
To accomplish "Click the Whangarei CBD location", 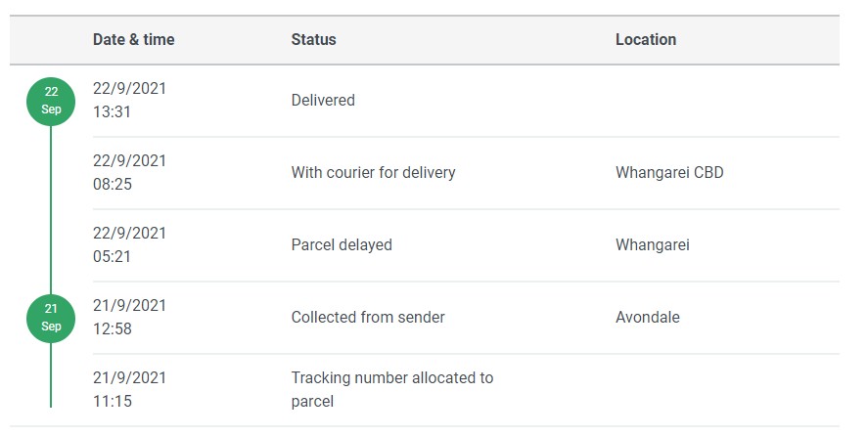I will coord(669,173).
